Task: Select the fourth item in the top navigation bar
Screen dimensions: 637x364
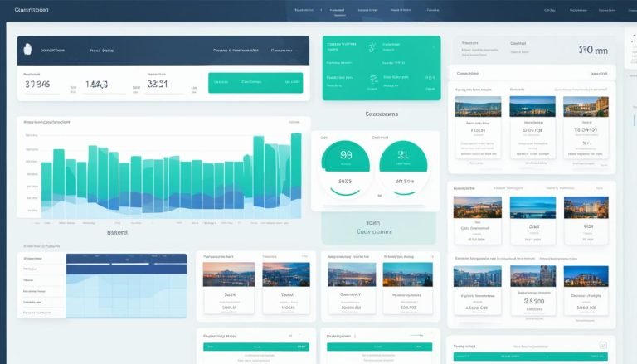Action: click(x=401, y=11)
